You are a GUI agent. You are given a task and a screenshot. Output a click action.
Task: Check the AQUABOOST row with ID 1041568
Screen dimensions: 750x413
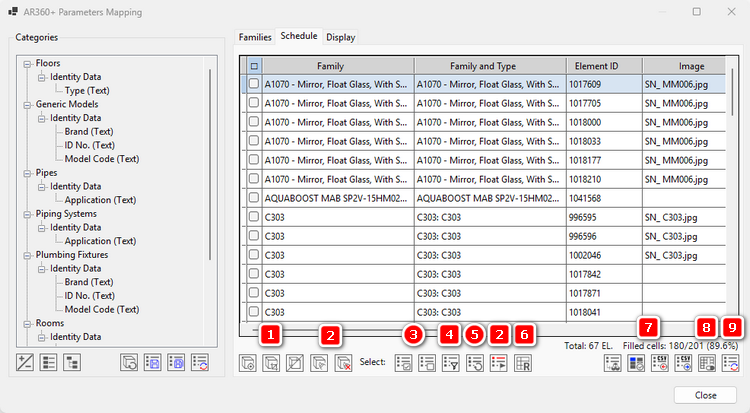[x=254, y=198]
